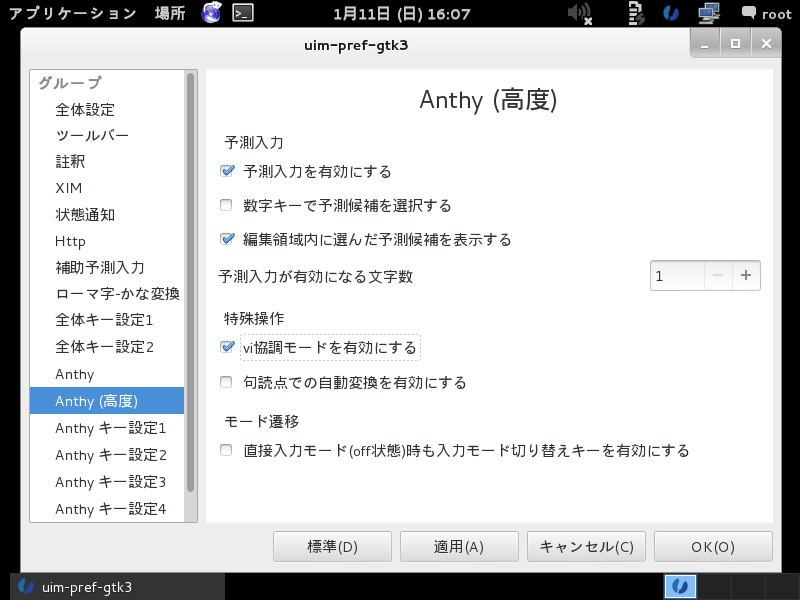Increment the character count with the plus stepper

(x=746, y=275)
